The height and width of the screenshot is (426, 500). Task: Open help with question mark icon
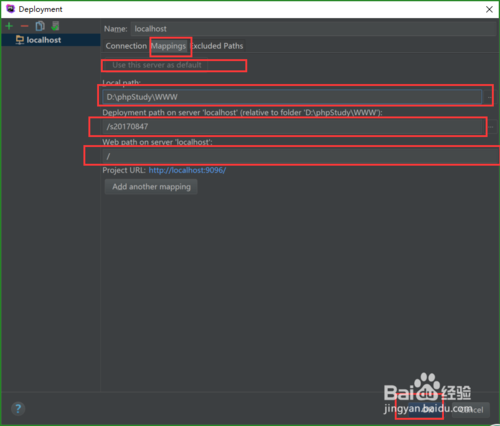click(18, 409)
